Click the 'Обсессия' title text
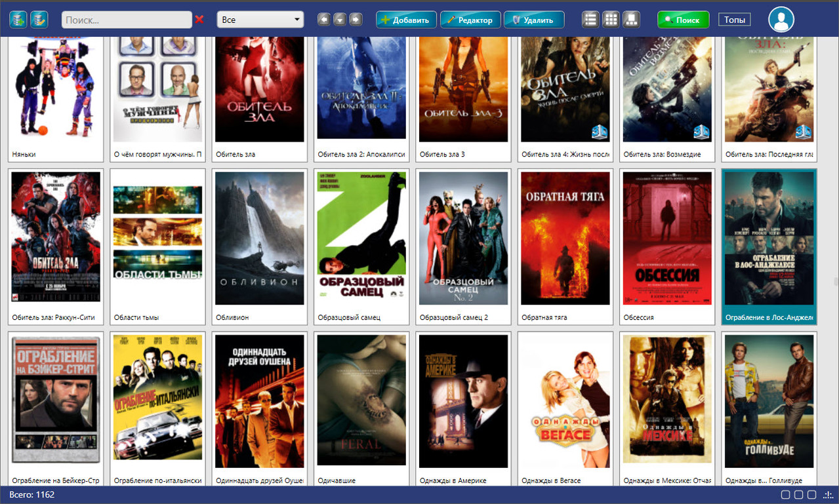This screenshot has width=839, height=504. (638, 317)
